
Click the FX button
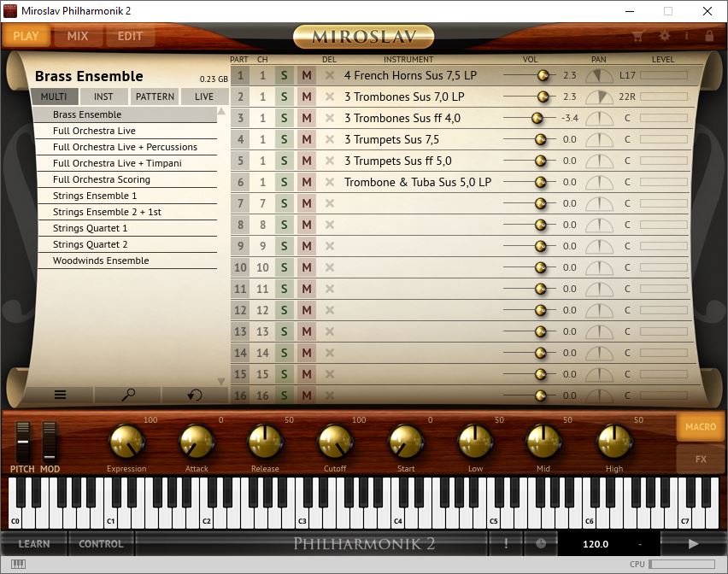coord(701,459)
